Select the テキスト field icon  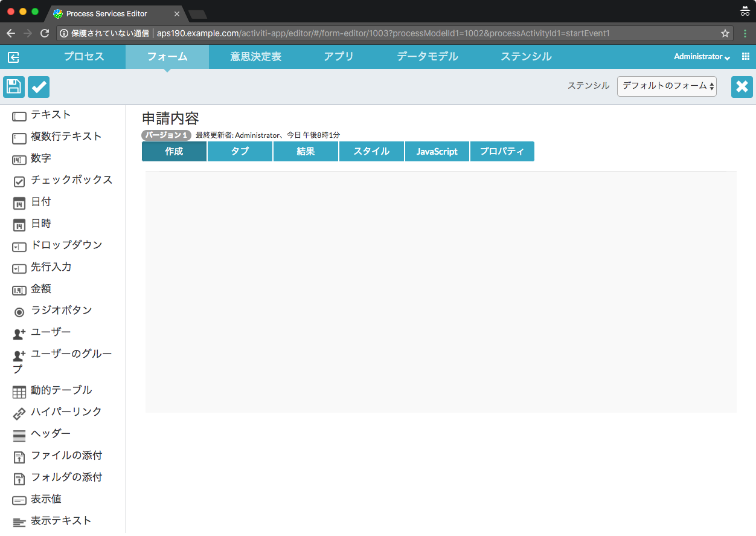[x=19, y=117]
